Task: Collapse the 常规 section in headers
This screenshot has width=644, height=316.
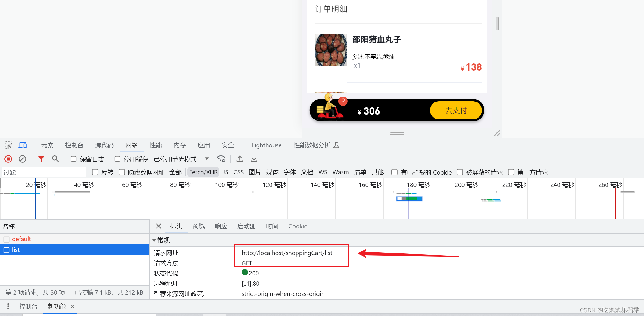Action: pyautogui.click(x=154, y=240)
